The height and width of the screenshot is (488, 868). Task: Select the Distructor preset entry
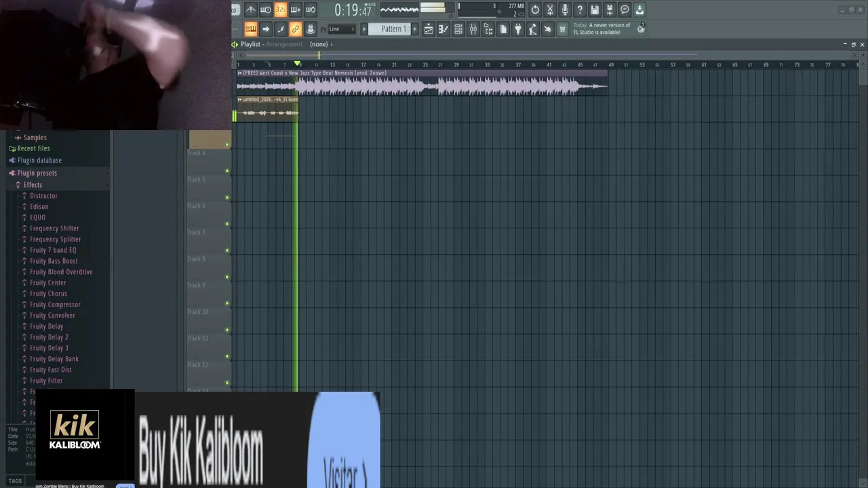43,196
